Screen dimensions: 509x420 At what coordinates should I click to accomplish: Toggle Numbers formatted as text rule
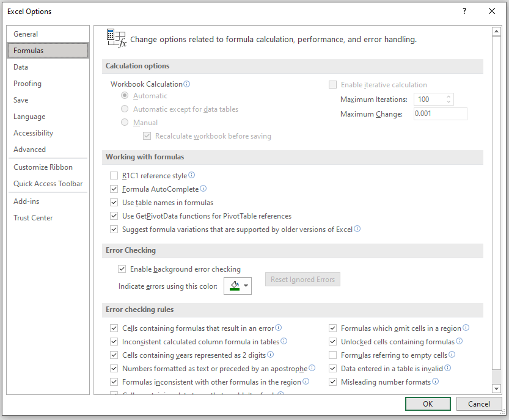click(114, 369)
